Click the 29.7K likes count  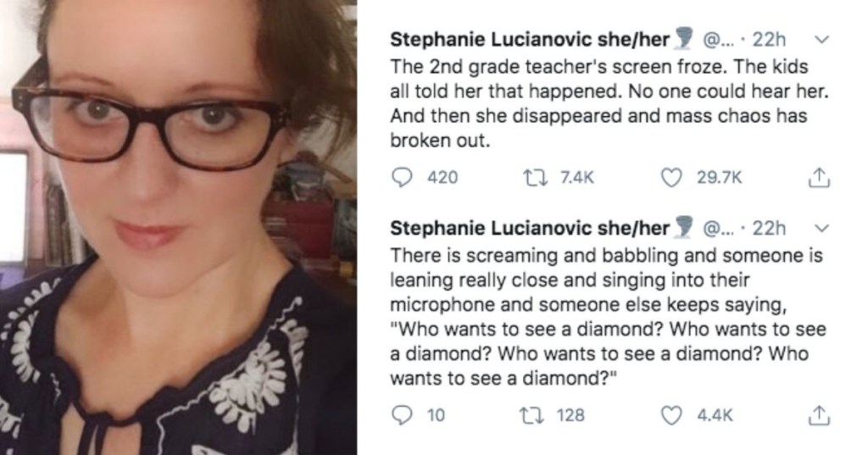pyautogui.click(x=719, y=177)
